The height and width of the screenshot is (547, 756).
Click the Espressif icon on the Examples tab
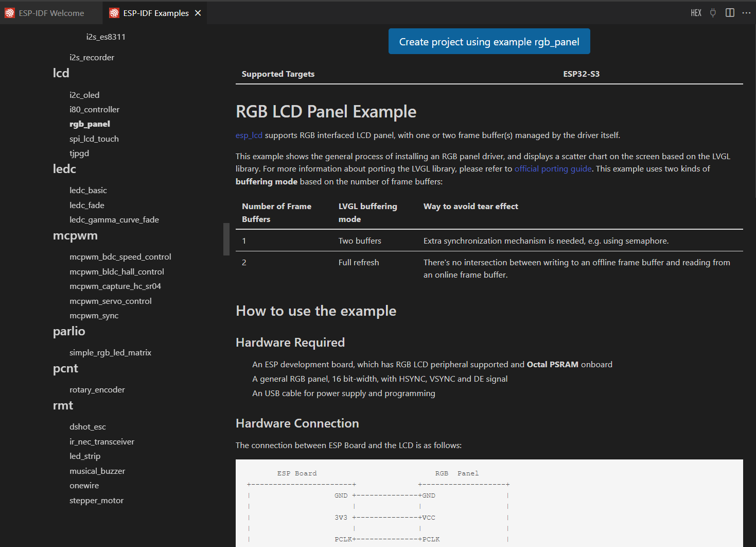114,13
